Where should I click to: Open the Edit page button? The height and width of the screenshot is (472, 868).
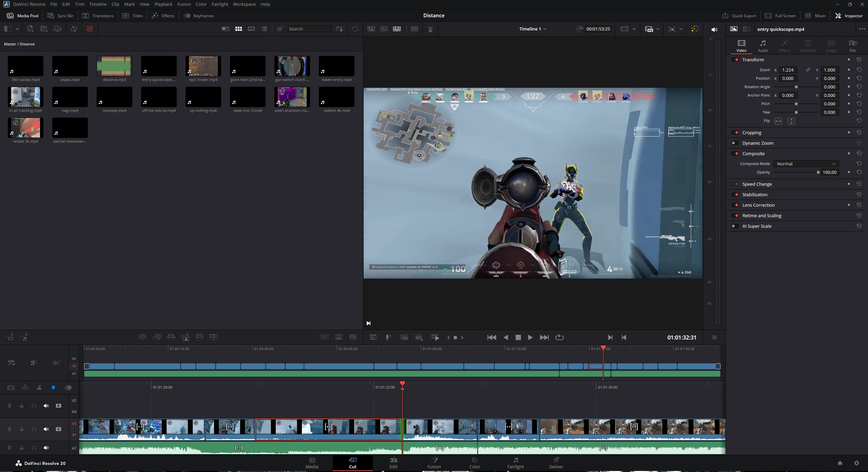393,463
